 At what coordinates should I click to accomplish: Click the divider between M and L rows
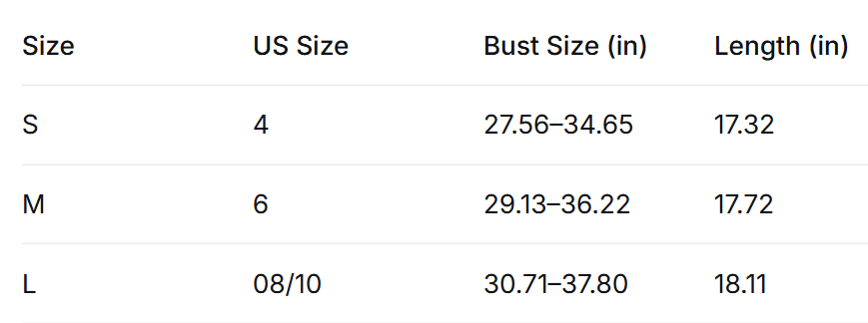(445, 243)
